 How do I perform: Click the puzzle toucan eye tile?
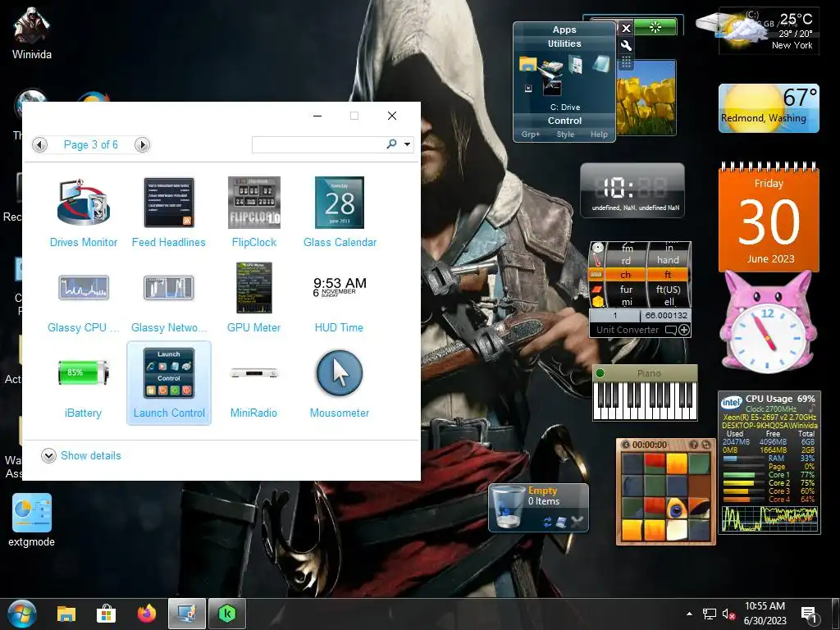coord(677,508)
